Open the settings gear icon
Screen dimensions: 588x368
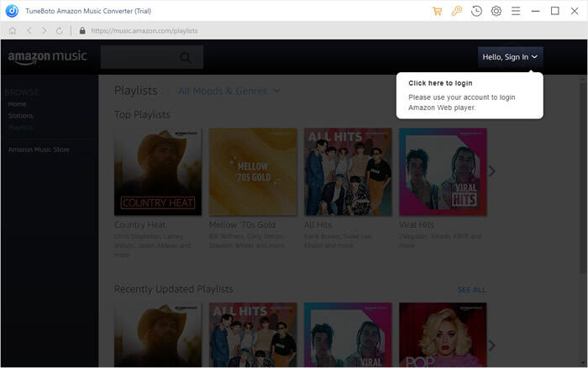tap(496, 11)
